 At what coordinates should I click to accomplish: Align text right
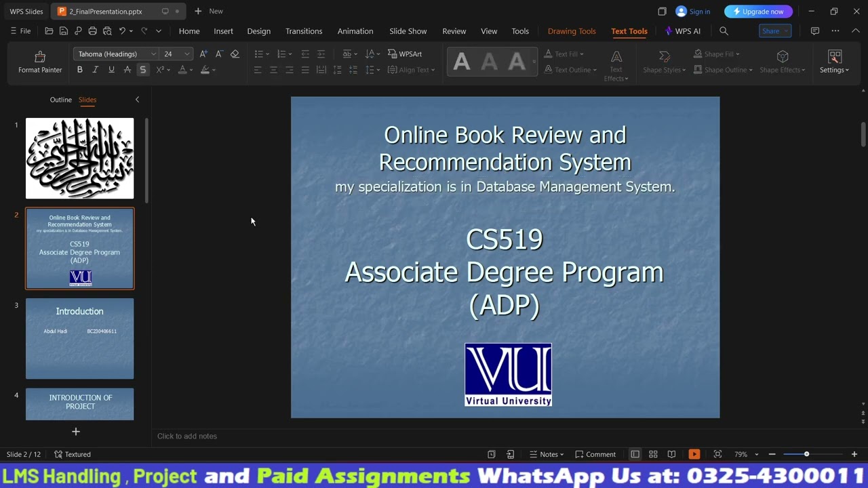[x=290, y=70]
